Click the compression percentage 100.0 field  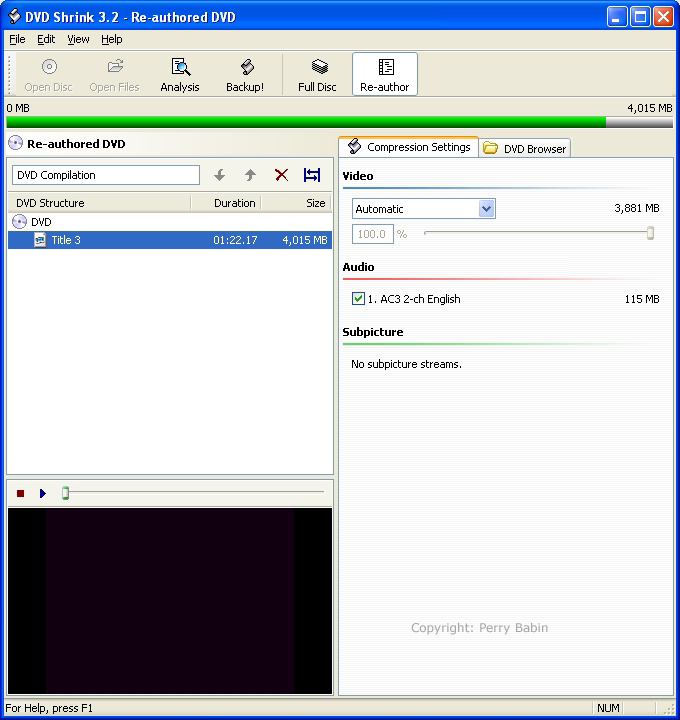(372, 234)
